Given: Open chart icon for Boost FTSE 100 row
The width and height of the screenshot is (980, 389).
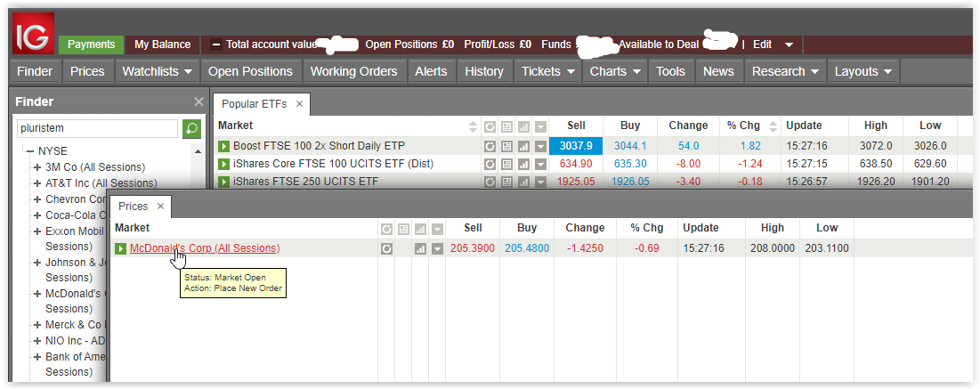Looking at the screenshot, I should [x=523, y=146].
